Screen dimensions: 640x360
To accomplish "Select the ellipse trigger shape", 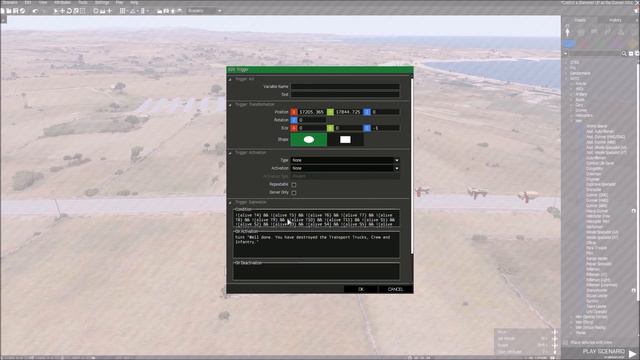I will (x=309, y=140).
